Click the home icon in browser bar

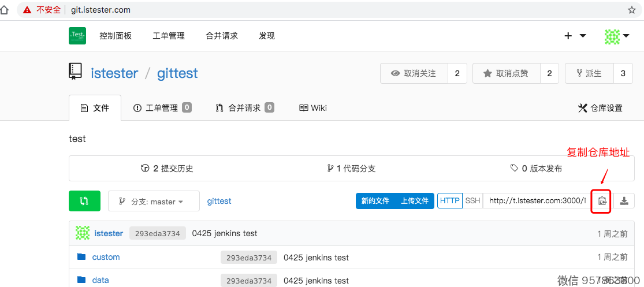(5, 10)
